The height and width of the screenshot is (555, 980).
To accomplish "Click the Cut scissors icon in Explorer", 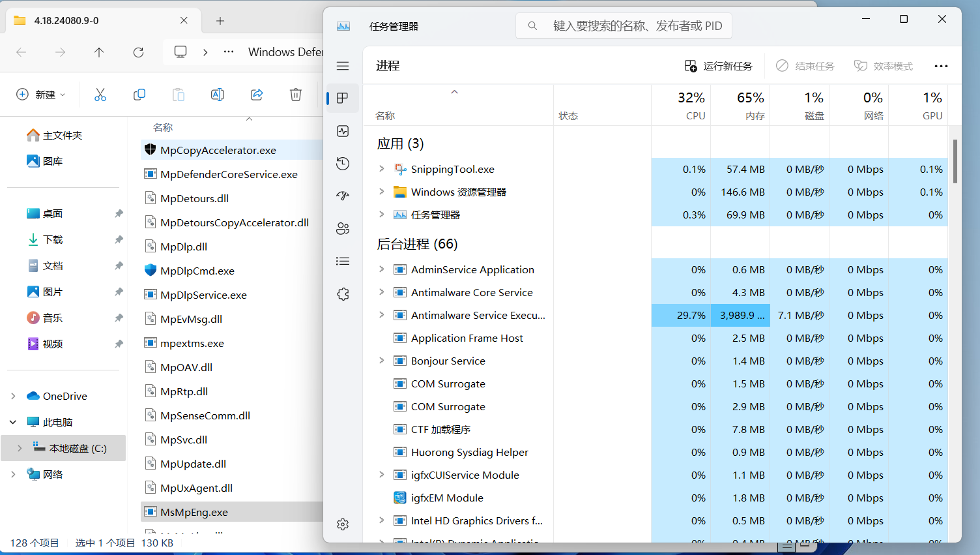I will tap(100, 95).
